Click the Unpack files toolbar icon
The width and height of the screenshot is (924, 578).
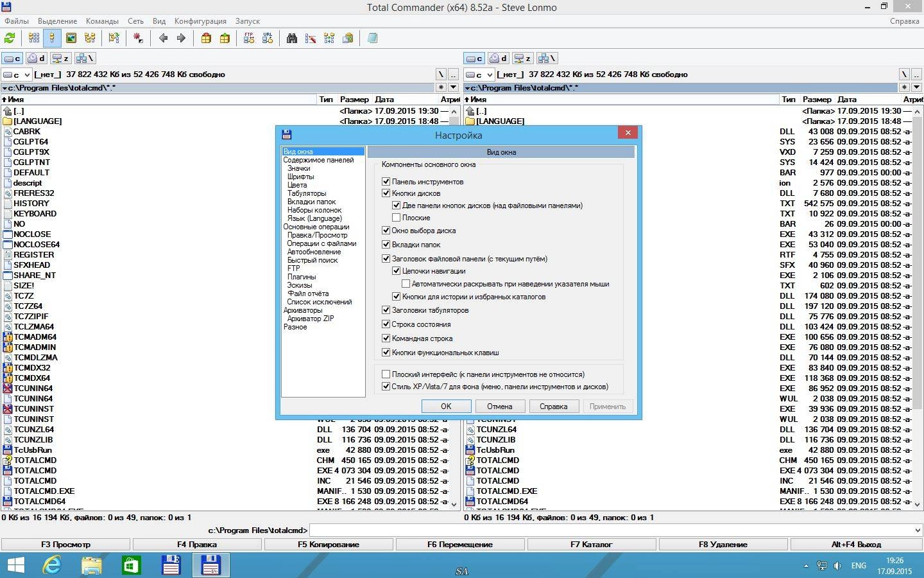(x=225, y=38)
